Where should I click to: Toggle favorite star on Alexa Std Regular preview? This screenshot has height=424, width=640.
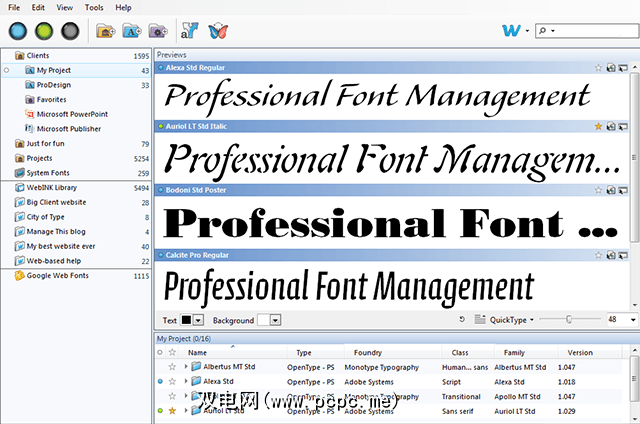pos(598,68)
